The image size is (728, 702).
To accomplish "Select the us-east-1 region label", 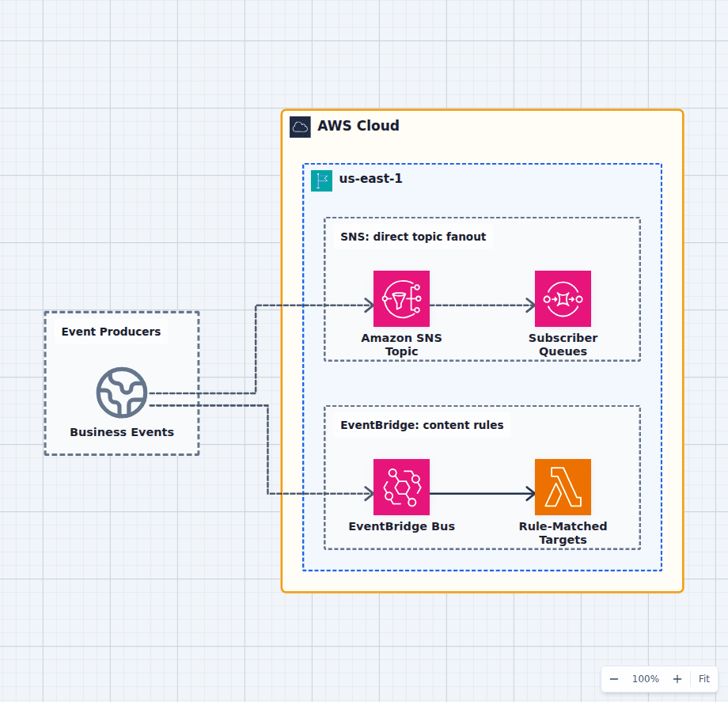I will [370, 179].
